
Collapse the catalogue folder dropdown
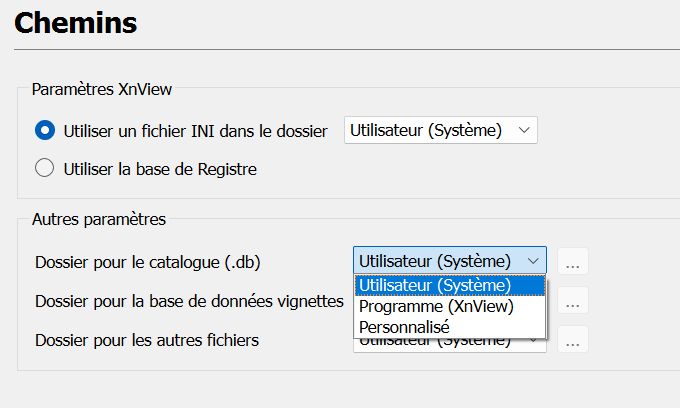click(x=450, y=261)
